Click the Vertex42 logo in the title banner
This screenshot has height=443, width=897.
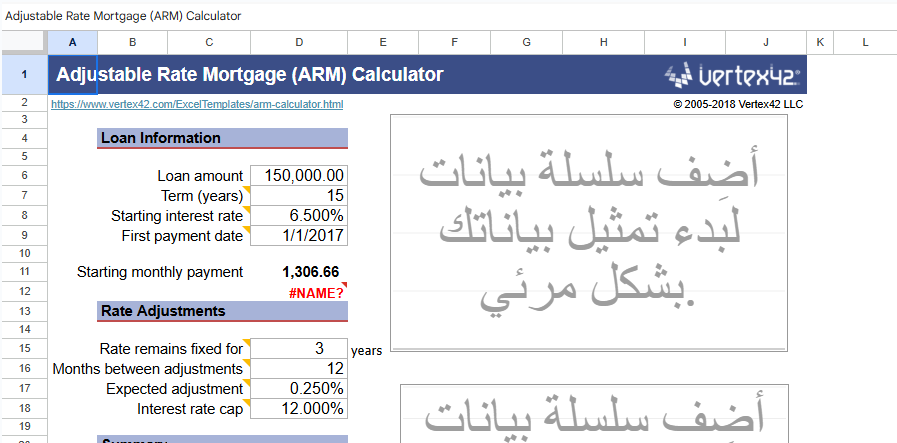(x=734, y=75)
